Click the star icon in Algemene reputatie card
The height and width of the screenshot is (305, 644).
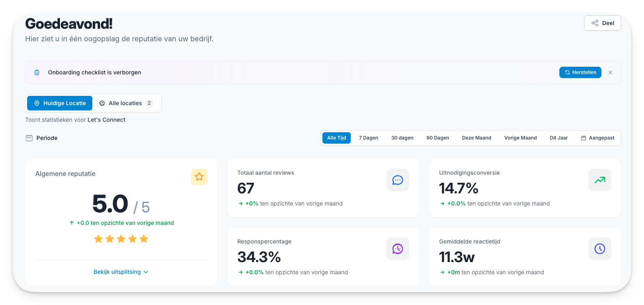click(199, 177)
